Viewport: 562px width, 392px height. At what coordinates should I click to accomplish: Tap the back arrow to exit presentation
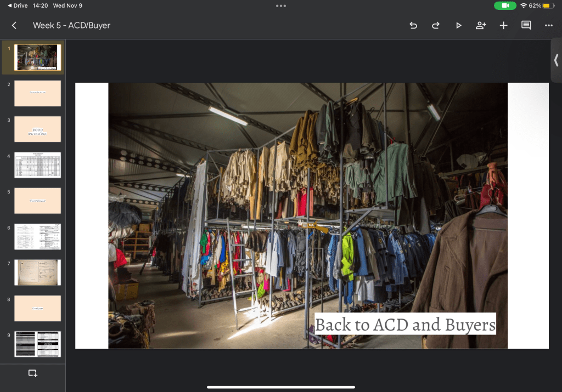click(x=14, y=25)
